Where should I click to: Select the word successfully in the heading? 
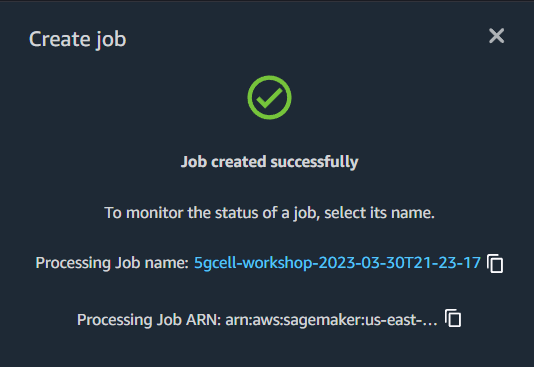tap(314, 162)
